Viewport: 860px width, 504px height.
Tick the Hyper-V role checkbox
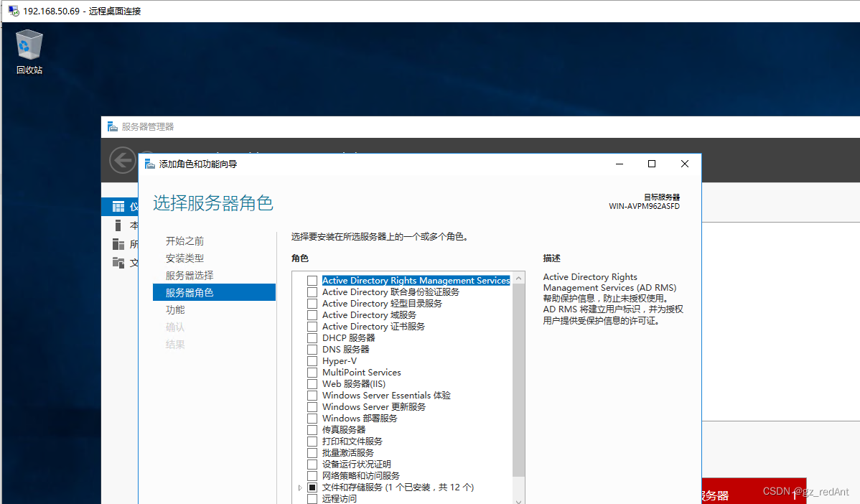point(312,361)
